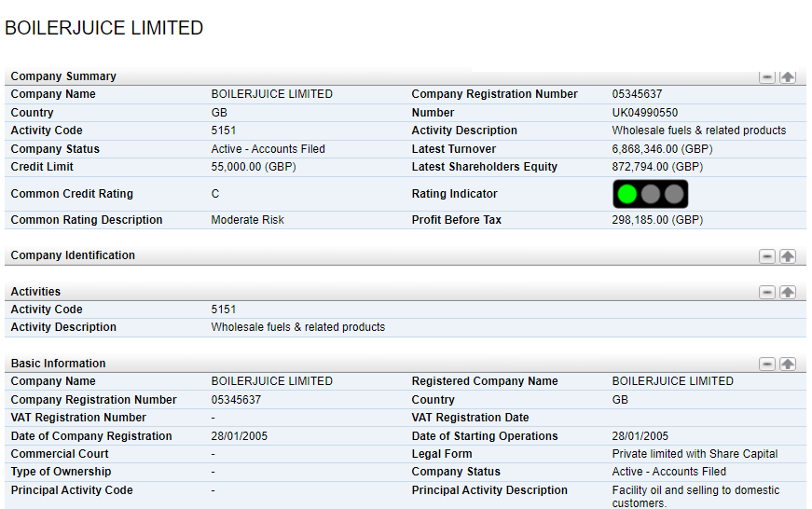Collapse the Company Summary section with minus icon
Screen dimensions: 812x509
[767, 77]
